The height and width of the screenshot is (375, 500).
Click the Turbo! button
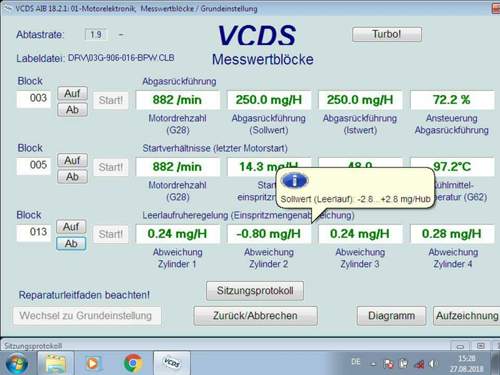coord(387,34)
